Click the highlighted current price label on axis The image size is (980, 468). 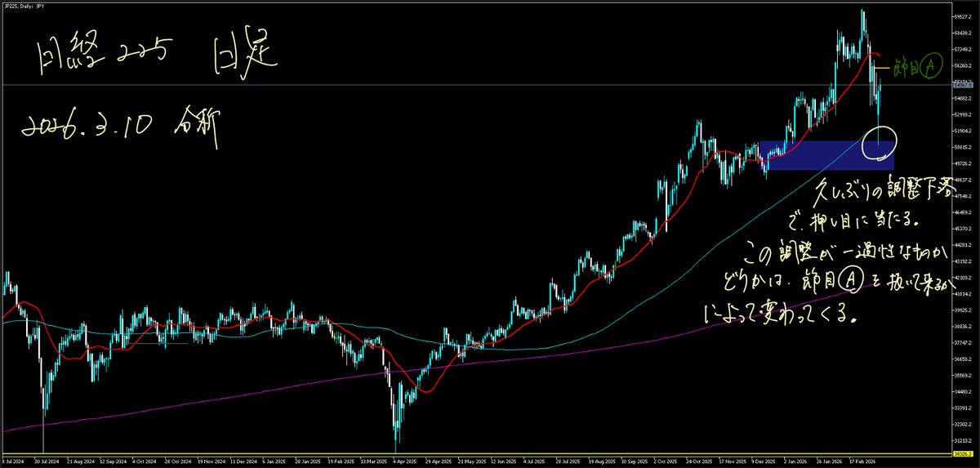[x=964, y=83]
